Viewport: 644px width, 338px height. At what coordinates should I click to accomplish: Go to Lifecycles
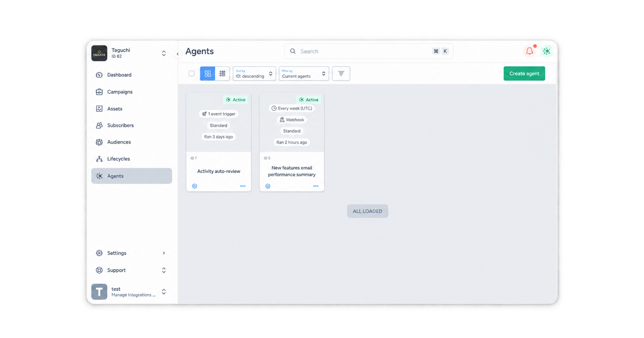132,159
